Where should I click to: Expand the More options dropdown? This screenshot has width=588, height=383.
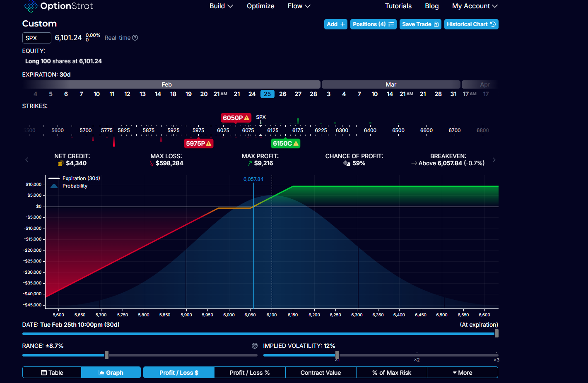point(462,373)
